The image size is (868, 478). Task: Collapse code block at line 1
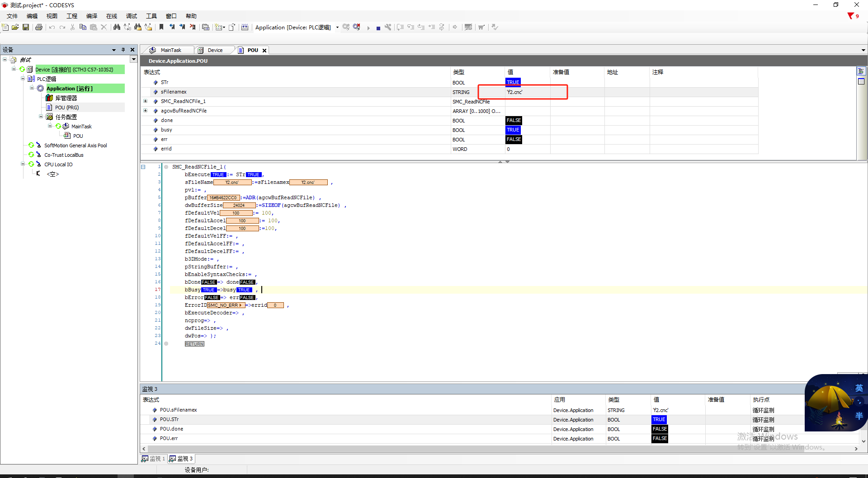click(x=143, y=167)
